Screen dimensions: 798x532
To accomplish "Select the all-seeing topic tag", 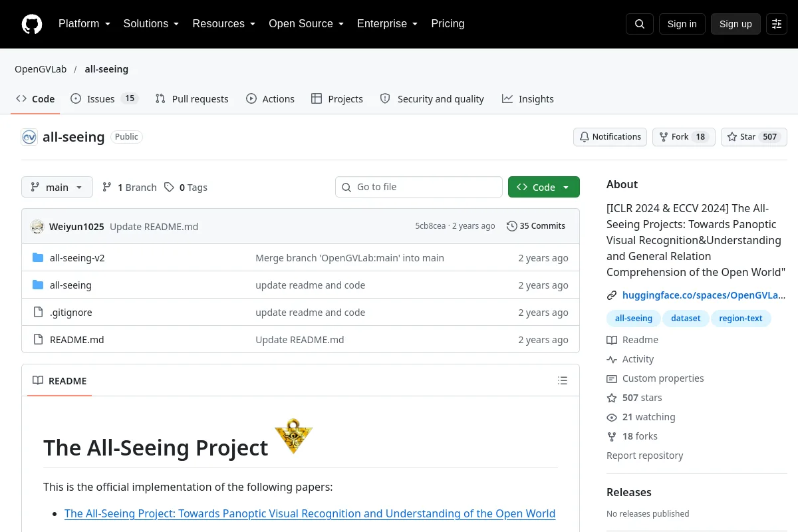I will (634, 319).
